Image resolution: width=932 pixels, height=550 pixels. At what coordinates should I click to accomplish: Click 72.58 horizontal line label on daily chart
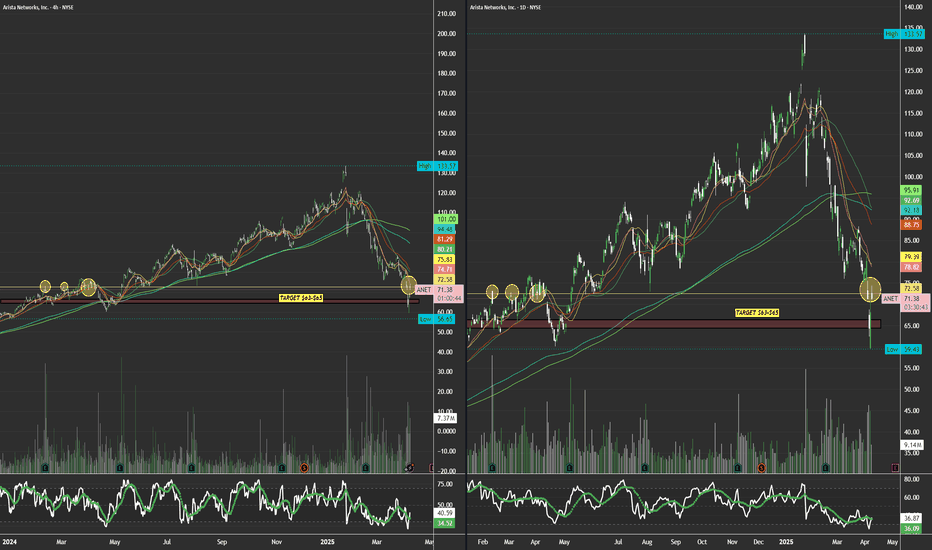click(x=912, y=288)
